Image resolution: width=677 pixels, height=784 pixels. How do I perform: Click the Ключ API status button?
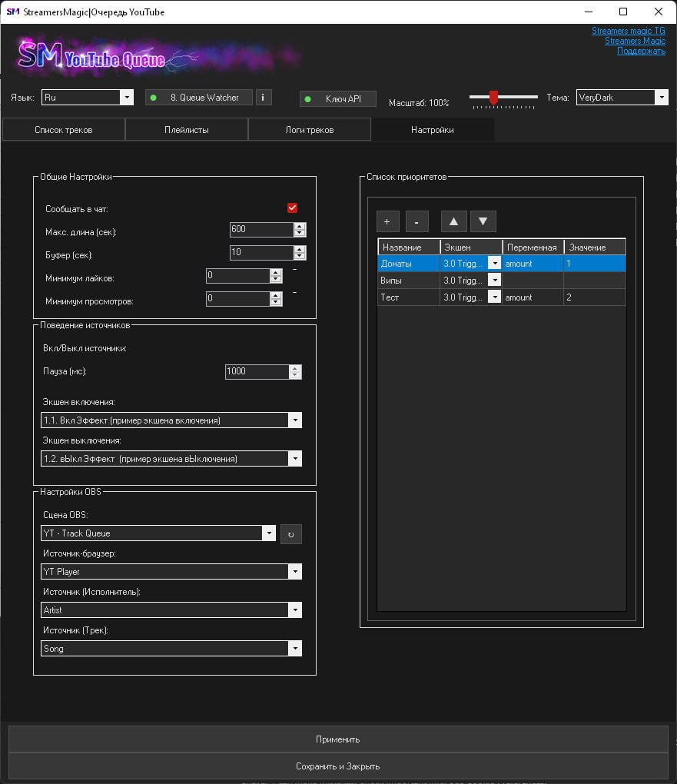[338, 98]
